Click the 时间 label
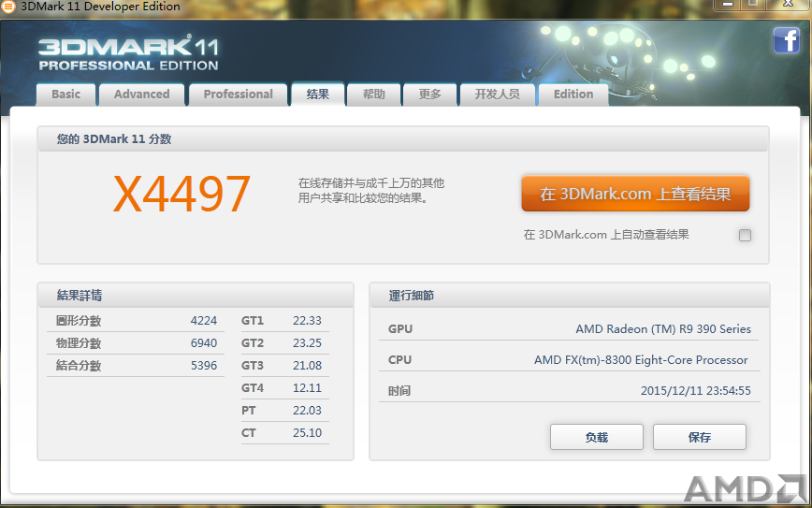Image resolution: width=812 pixels, height=508 pixels. pos(399,391)
